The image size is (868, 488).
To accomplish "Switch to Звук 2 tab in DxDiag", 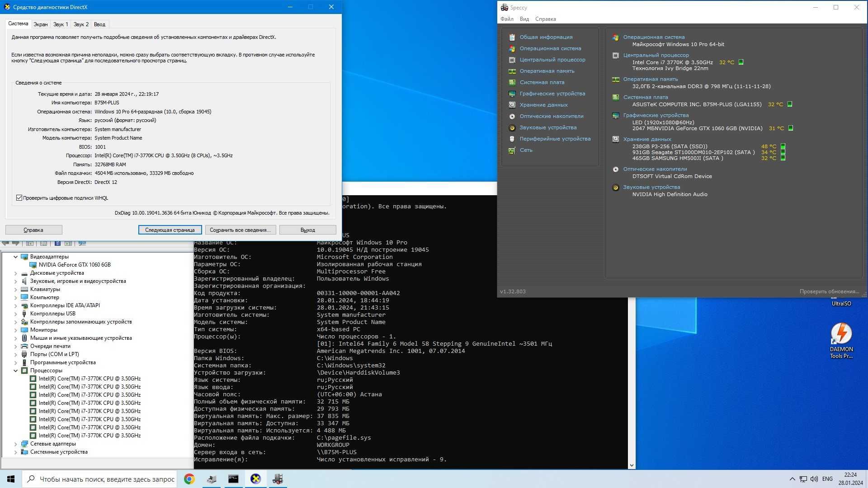I will (81, 24).
